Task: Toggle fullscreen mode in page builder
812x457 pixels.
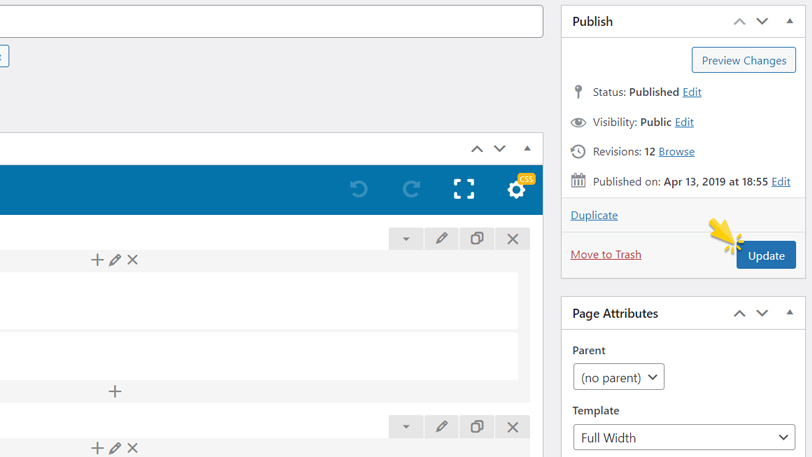Action: [464, 189]
